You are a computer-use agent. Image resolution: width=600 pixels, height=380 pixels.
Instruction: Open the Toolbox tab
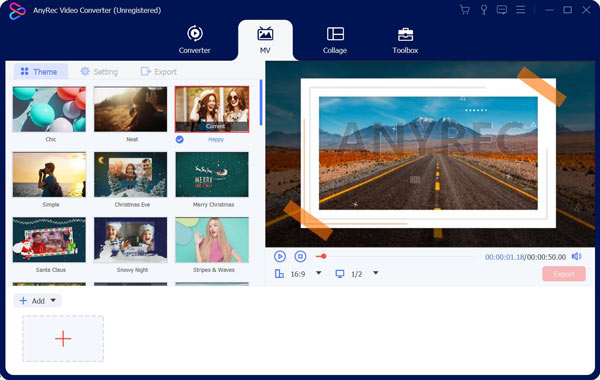point(405,40)
